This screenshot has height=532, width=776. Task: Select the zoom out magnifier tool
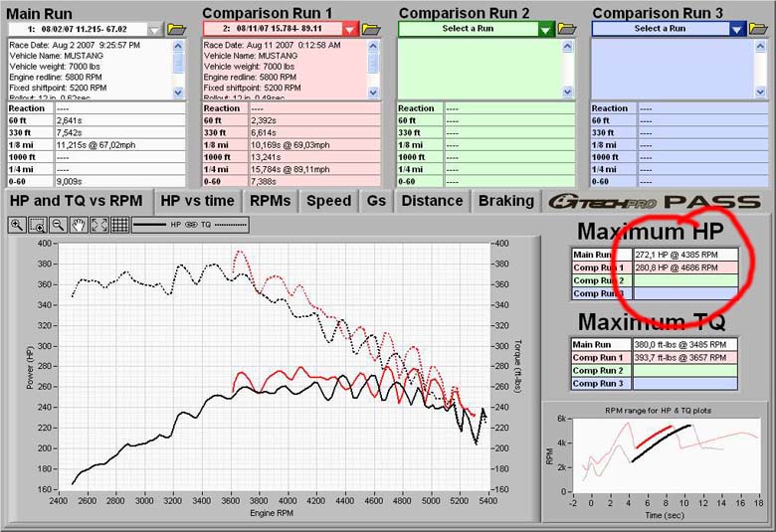(x=59, y=225)
